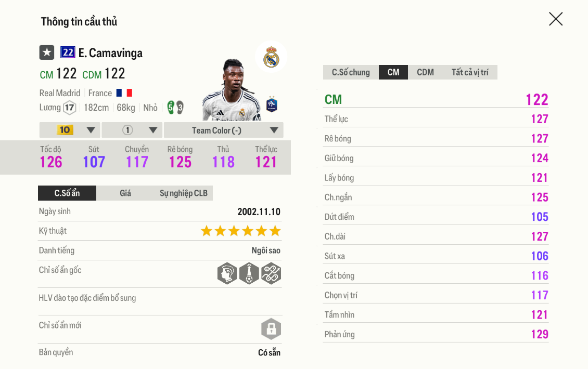Open the Team Color (-) dropdown

click(223, 129)
